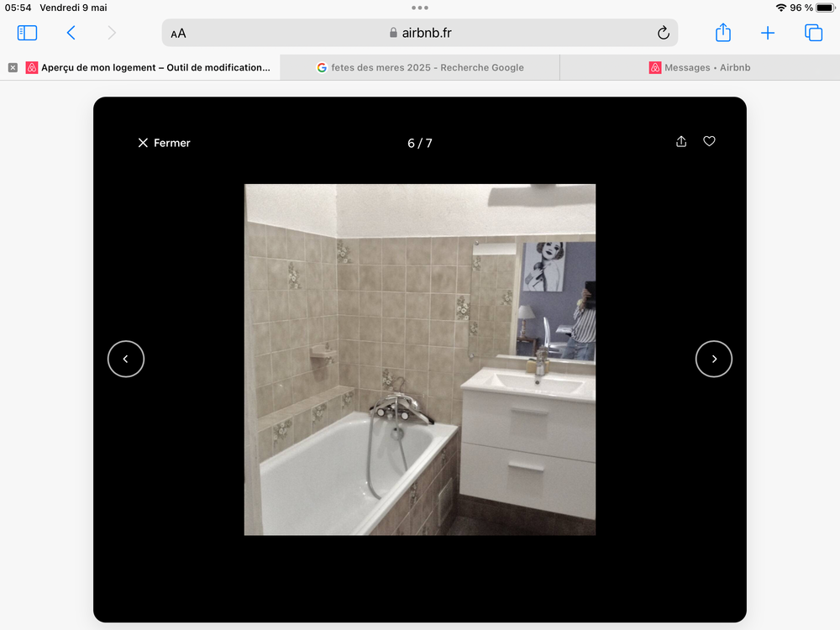
Task: Switch to Messages Airbnb tab
Action: (x=700, y=67)
